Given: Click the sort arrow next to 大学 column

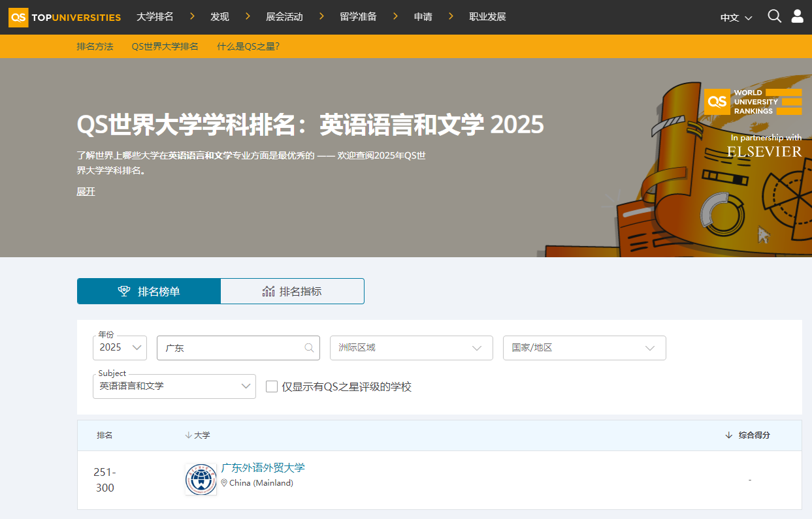Looking at the screenshot, I should pos(189,435).
